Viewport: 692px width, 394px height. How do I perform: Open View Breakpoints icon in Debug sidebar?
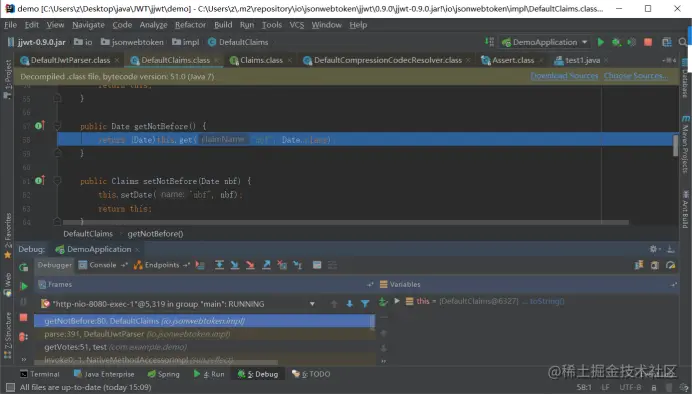(23, 337)
